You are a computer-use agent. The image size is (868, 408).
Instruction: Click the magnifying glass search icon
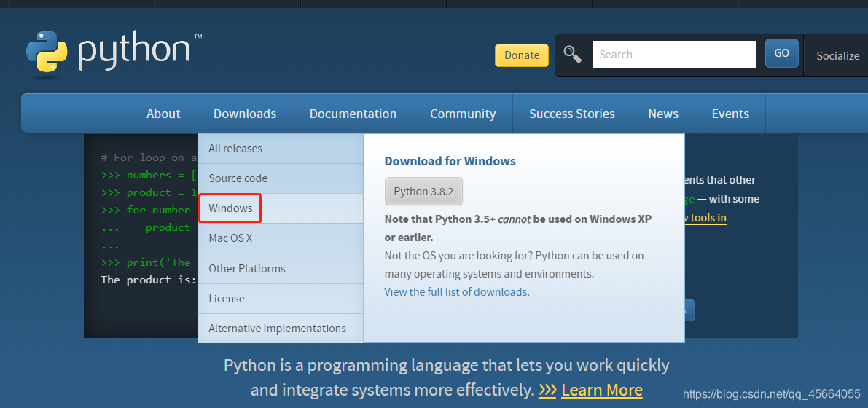pos(572,54)
